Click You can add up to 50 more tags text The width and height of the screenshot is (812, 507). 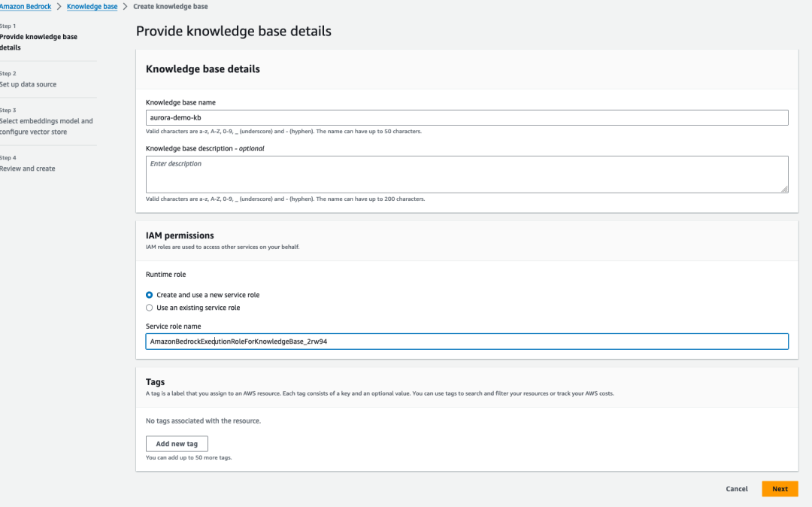[x=189, y=458]
